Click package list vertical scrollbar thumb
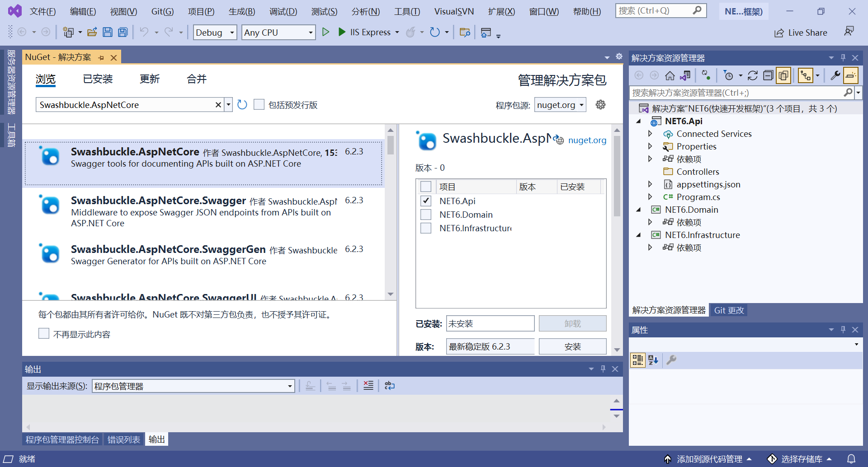868x467 pixels. click(x=390, y=145)
